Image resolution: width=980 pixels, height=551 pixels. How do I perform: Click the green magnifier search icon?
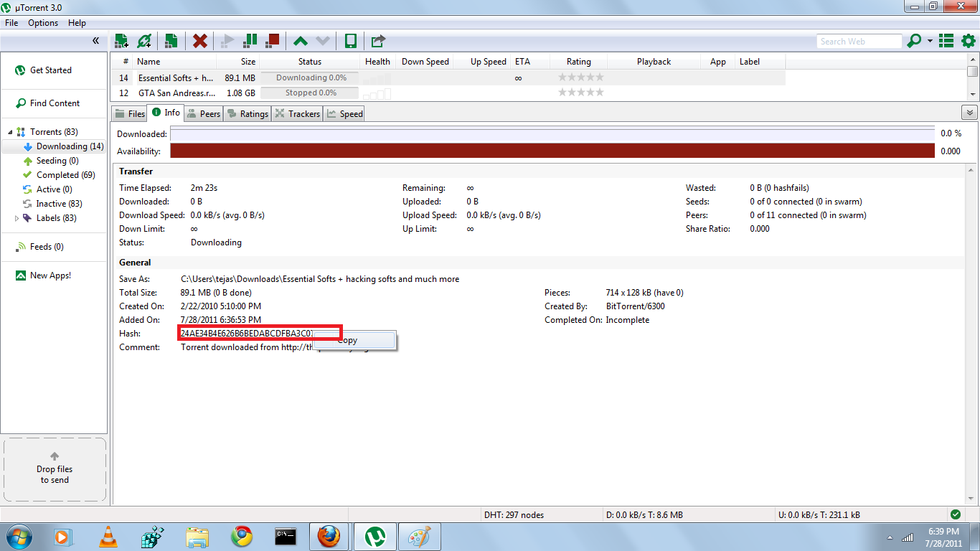(x=914, y=41)
